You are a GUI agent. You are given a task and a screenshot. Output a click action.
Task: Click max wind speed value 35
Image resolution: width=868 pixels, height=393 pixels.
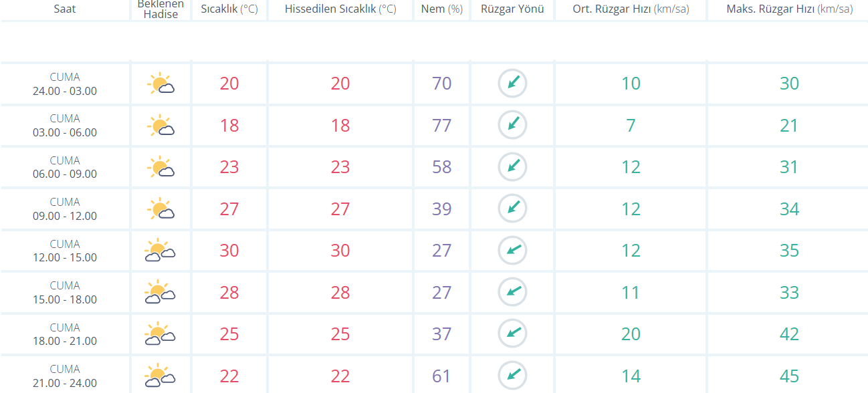pyautogui.click(x=790, y=251)
